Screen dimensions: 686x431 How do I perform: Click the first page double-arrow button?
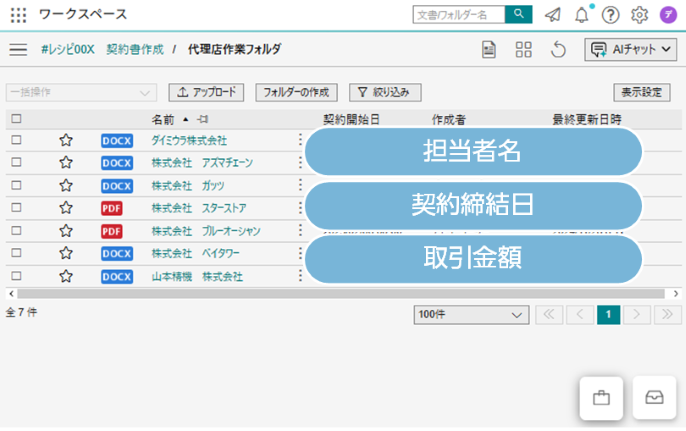pos(549,315)
